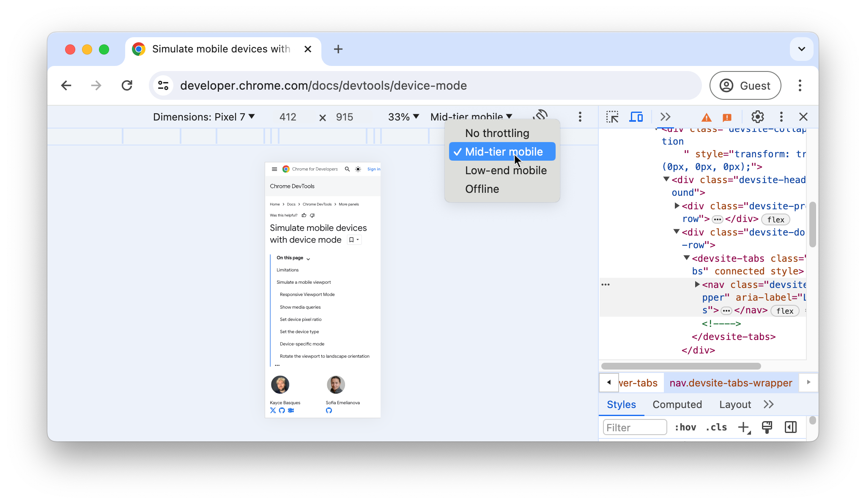Switch to the Computed tab in DevTools
The width and height of the screenshot is (866, 504).
pyautogui.click(x=677, y=404)
